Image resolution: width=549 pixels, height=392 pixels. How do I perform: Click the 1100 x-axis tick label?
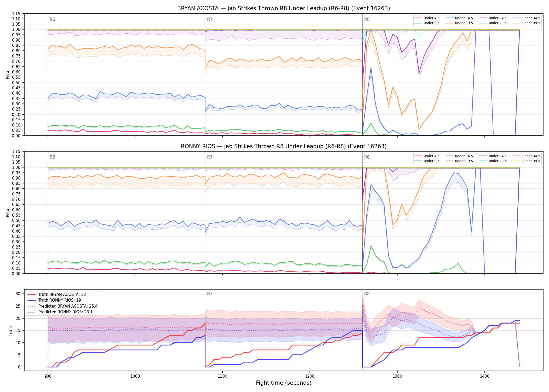(x=222, y=376)
